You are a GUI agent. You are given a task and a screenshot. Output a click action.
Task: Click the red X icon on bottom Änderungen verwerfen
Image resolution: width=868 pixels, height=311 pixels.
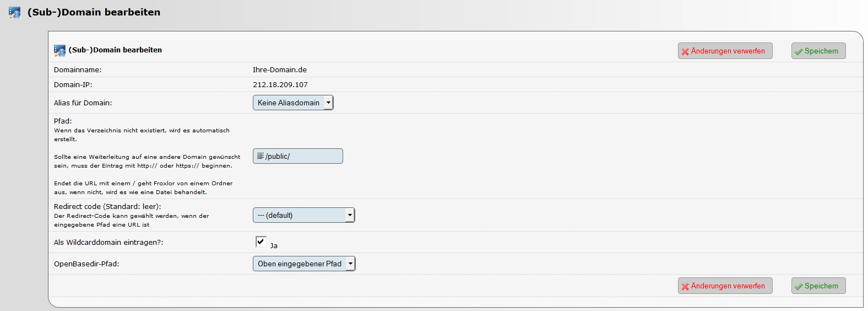click(685, 286)
